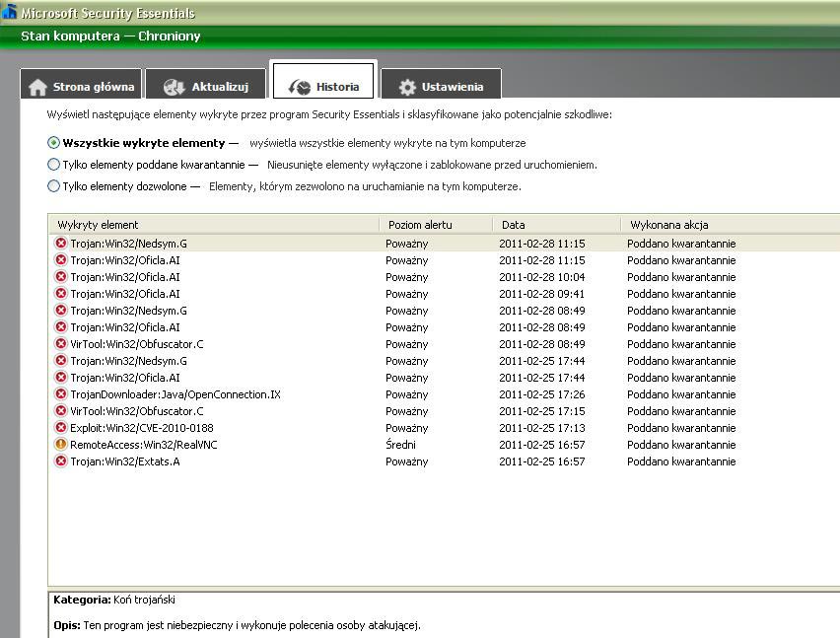Click the date '2011-02-28 10:04'
Image resolution: width=840 pixels, height=638 pixels.
tap(542, 277)
